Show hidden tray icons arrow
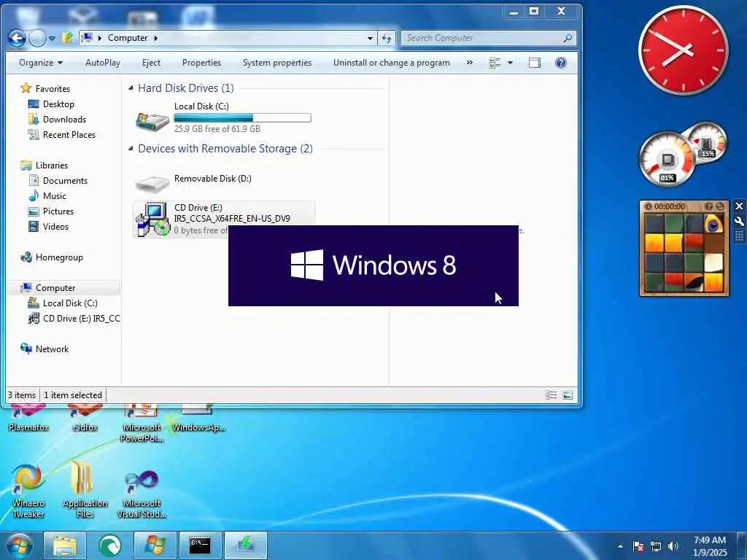 (x=620, y=546)
